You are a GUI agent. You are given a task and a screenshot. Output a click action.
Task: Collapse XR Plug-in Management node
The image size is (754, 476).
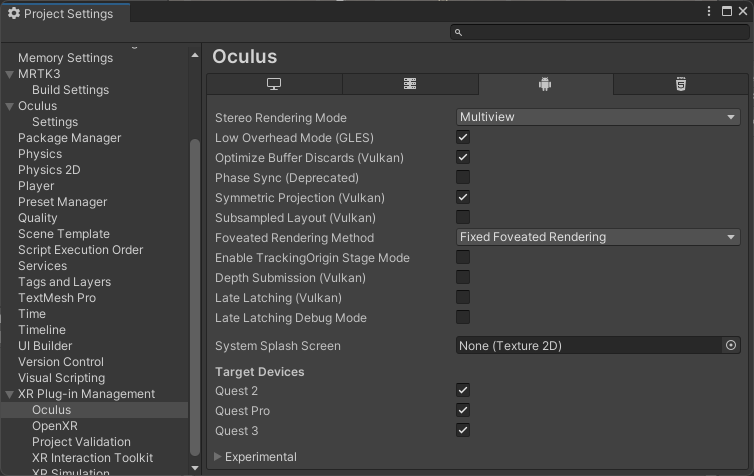9,394
